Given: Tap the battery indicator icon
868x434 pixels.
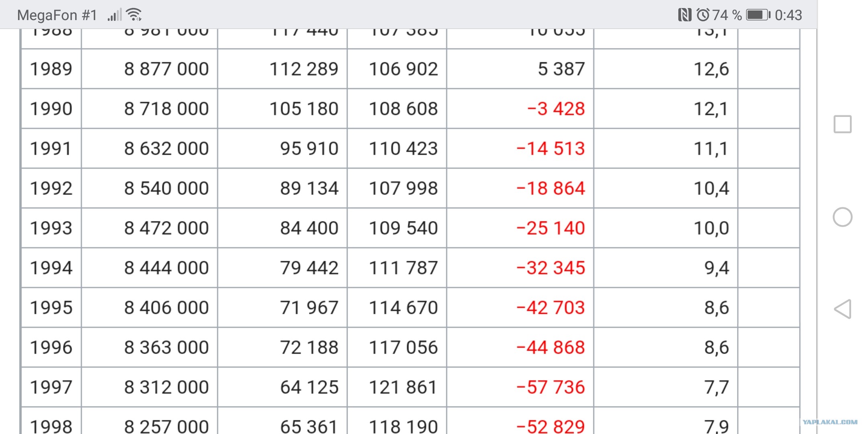Looking at the screenshot, I should [758, 15].
